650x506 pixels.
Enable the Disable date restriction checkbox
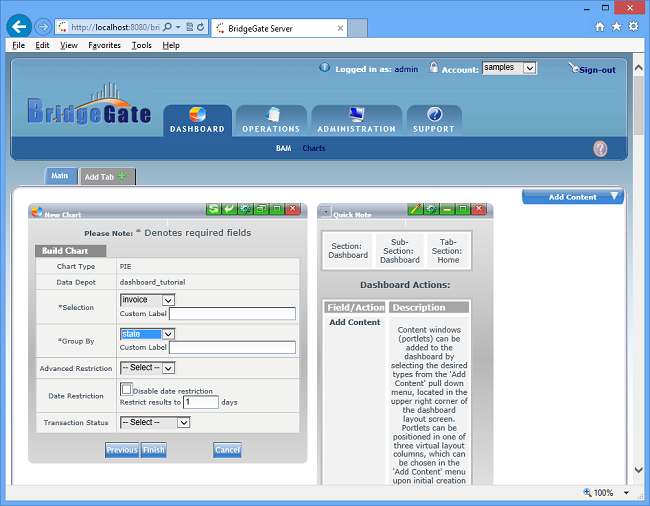point(126,389)
